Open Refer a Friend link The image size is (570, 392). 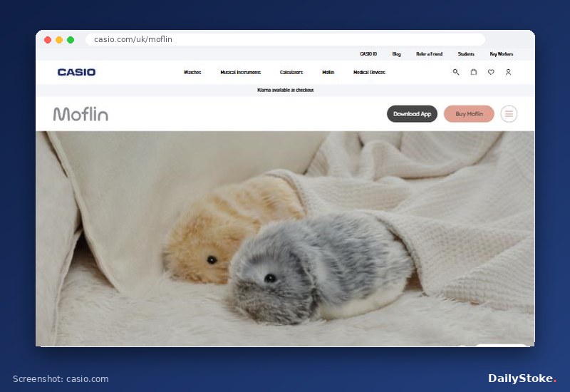(430, 54)
